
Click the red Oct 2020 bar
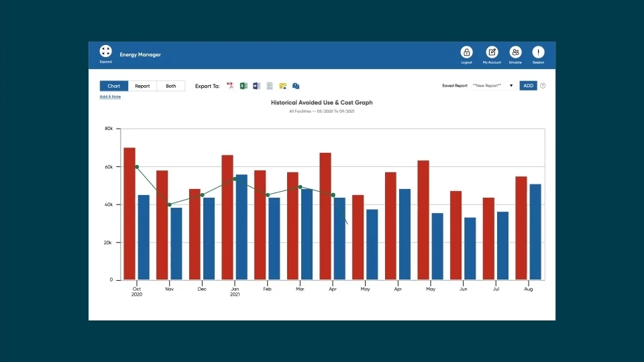[129, 214]
